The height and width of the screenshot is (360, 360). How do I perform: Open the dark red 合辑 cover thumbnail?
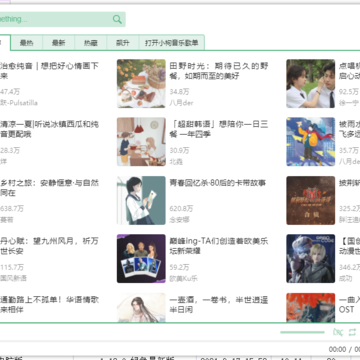311,200
